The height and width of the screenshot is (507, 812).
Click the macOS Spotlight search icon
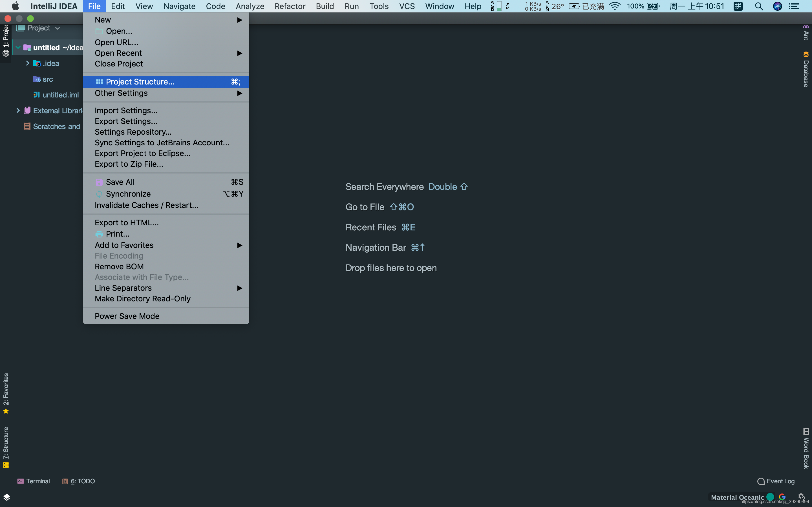759,6
